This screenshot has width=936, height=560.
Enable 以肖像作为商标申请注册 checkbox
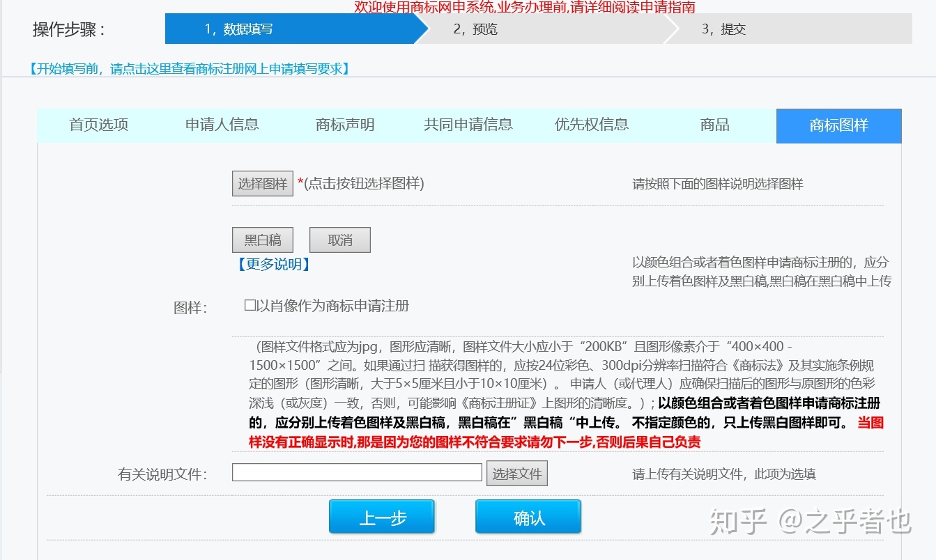point(250,305)
